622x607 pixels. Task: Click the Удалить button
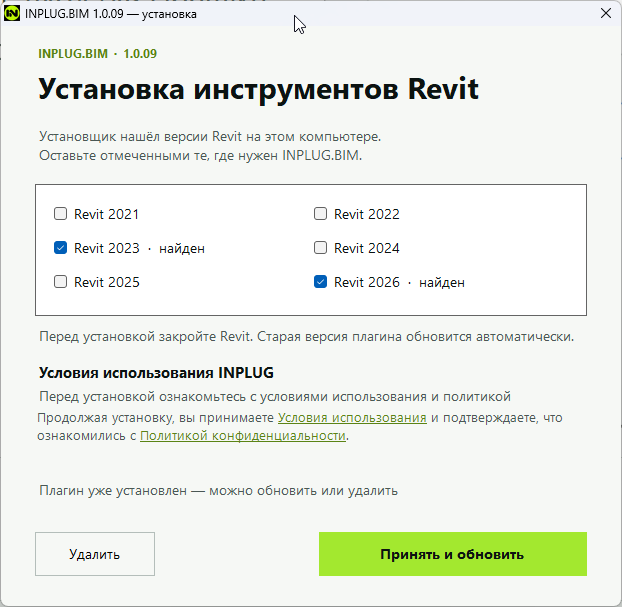95,554
